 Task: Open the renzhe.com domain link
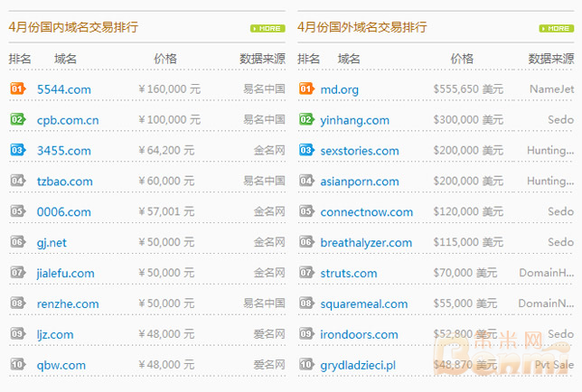pyautogui.click(x=68, y=303)
